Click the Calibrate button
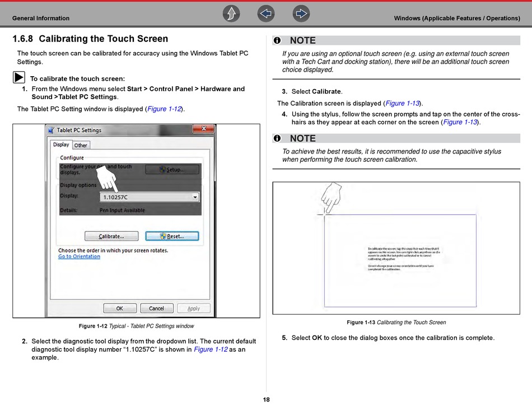 point(111,236)
